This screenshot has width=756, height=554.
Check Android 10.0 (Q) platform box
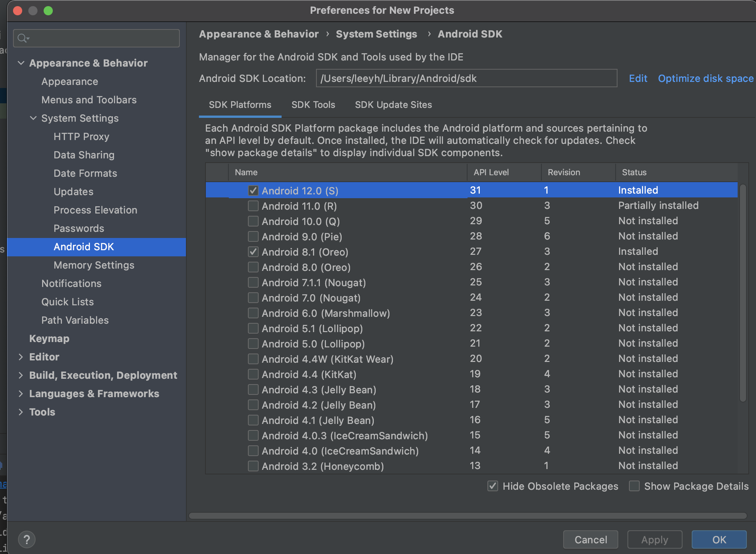[x=253, y=221]
